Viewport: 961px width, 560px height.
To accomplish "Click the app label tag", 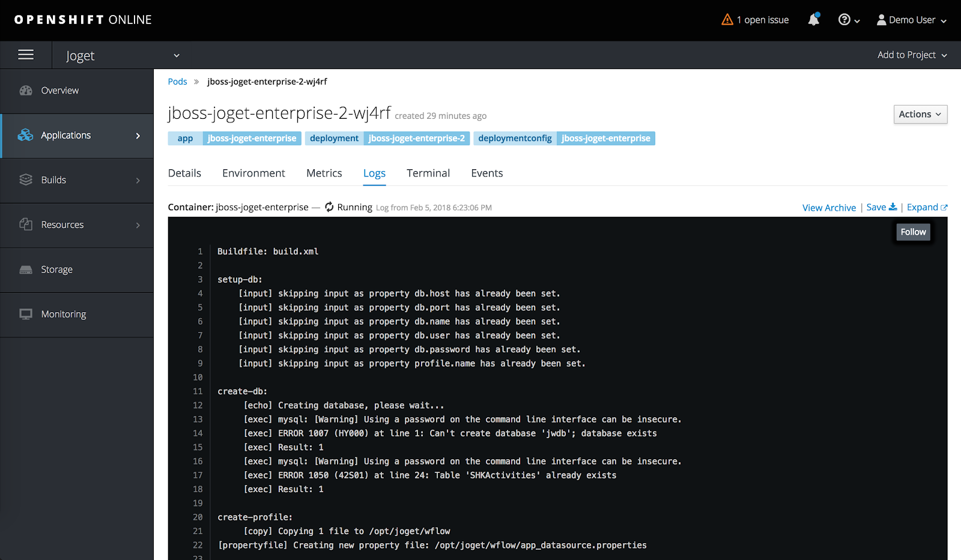I will tap(185, 139).
